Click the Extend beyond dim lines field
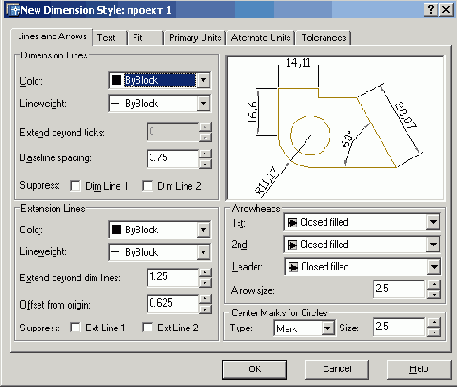The height and width of the screenshot is (387, 457). (173, 278)
